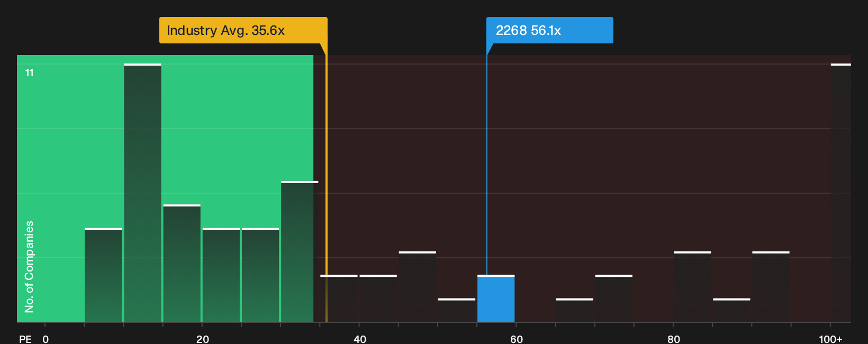Select the histogram bar at PE 35-40

coord(339,298)
